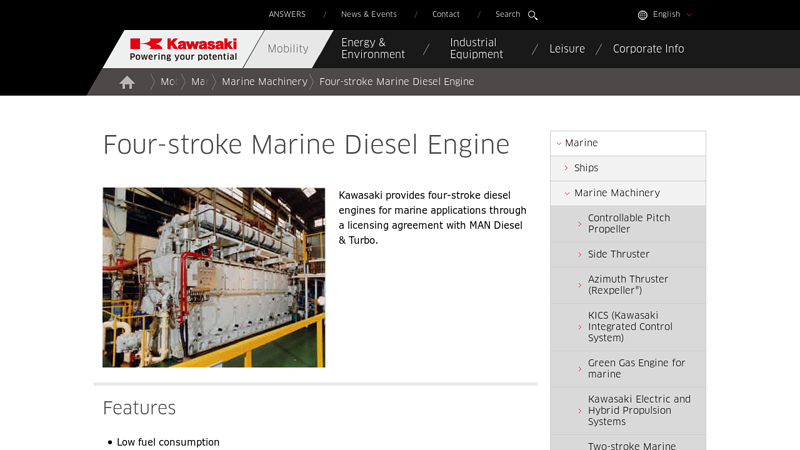Click the 'Low fuel consumption' bullet
800x450 pixels.
168,442
